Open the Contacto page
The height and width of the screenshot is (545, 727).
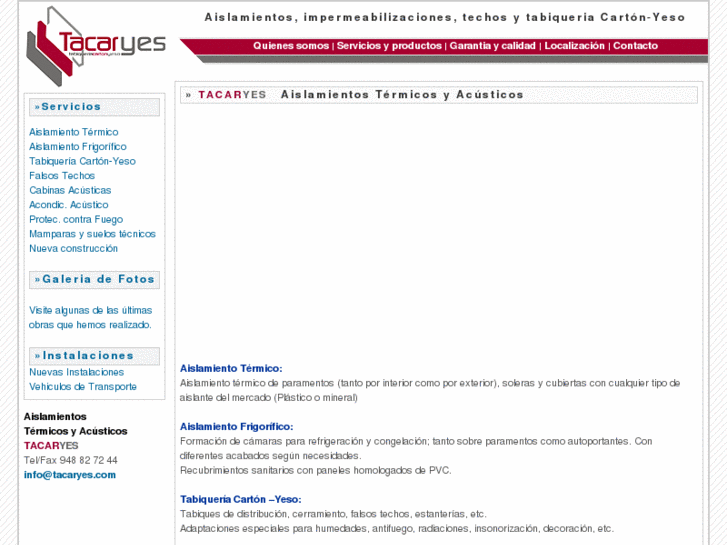(x=635, y=46)
